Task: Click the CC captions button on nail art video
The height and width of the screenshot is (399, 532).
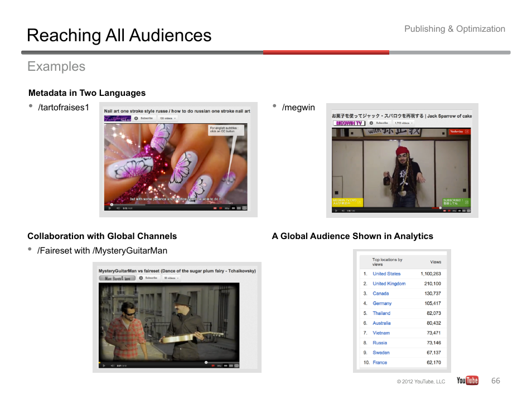Action: pyautogui.click(x=215, y=208)
